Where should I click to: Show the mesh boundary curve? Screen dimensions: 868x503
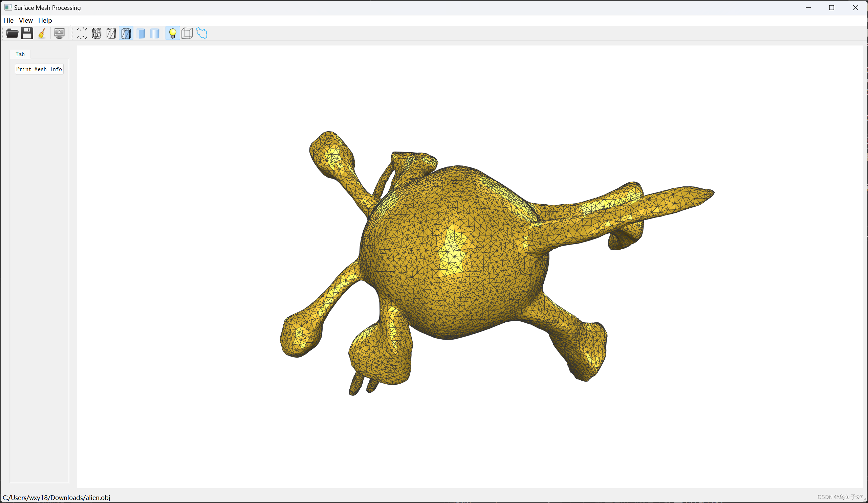(201, 33)
